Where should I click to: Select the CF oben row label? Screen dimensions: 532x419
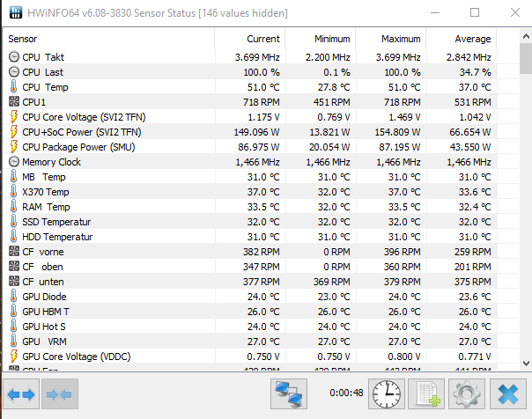[42, 267]
